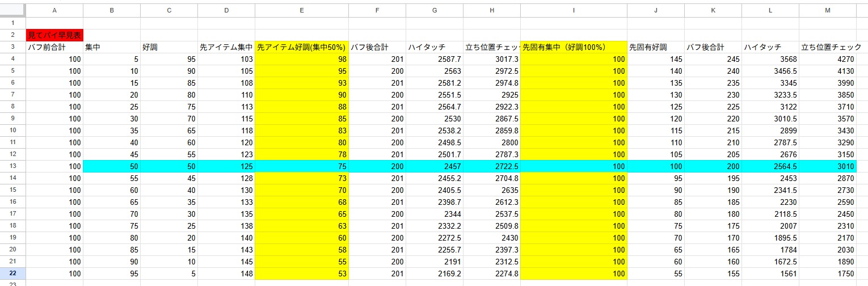The image size is (868, 286).
Task: Click the 先アイテム好調(集中50%) yellow header cell
Action: pyautogui.click(x=302, y=47)
